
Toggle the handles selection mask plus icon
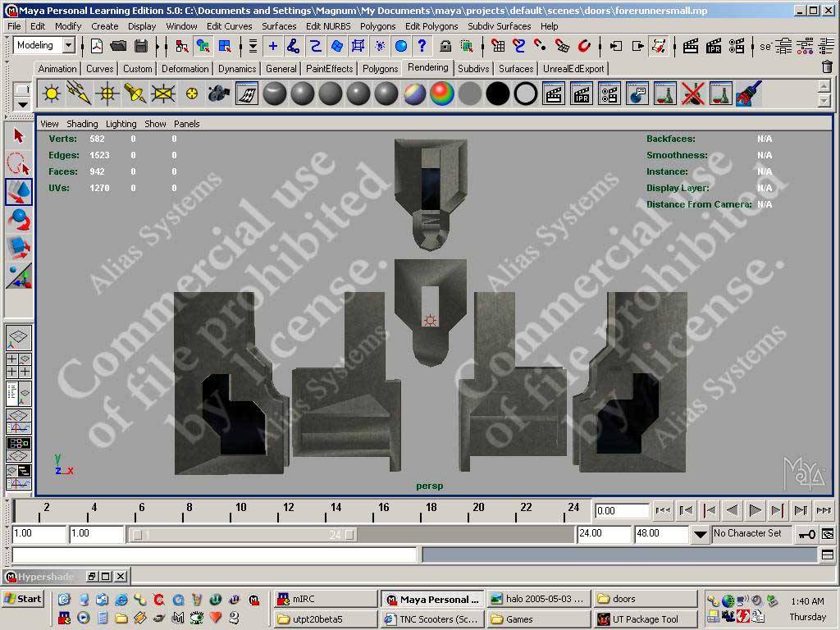click(x=272, y=47)
